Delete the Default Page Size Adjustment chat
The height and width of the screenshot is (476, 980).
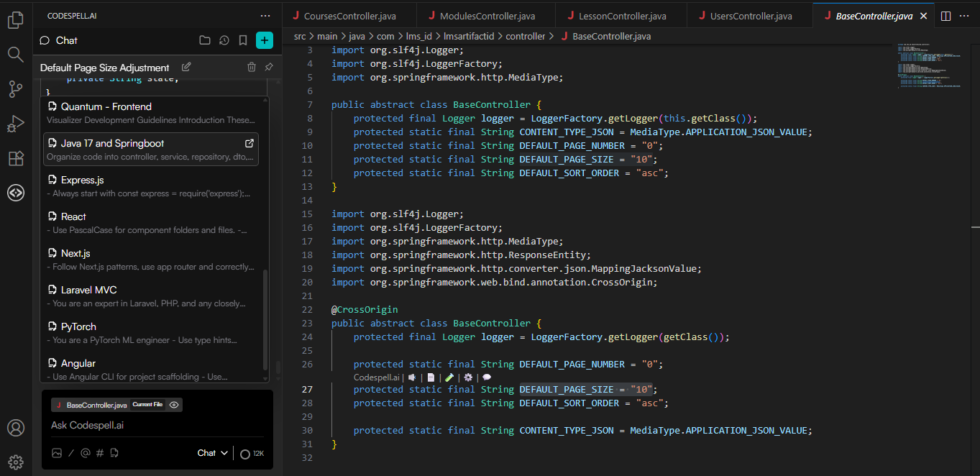coord(252,67)
